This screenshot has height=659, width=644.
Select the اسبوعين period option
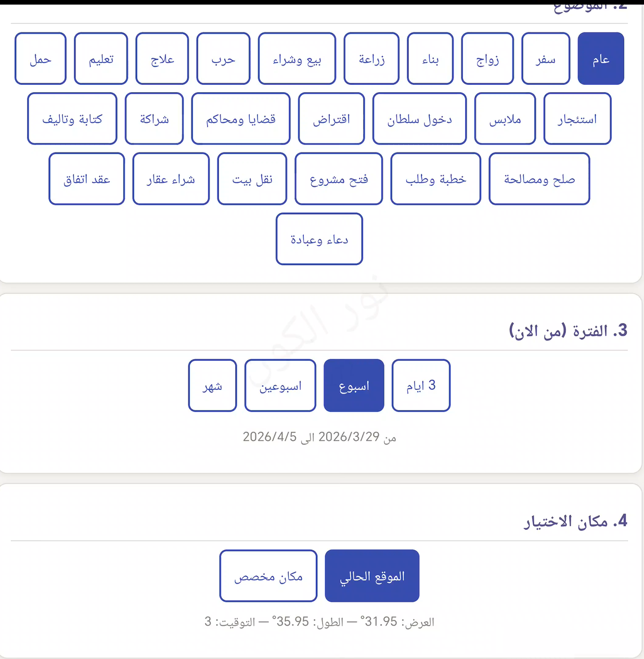point(280,386)
